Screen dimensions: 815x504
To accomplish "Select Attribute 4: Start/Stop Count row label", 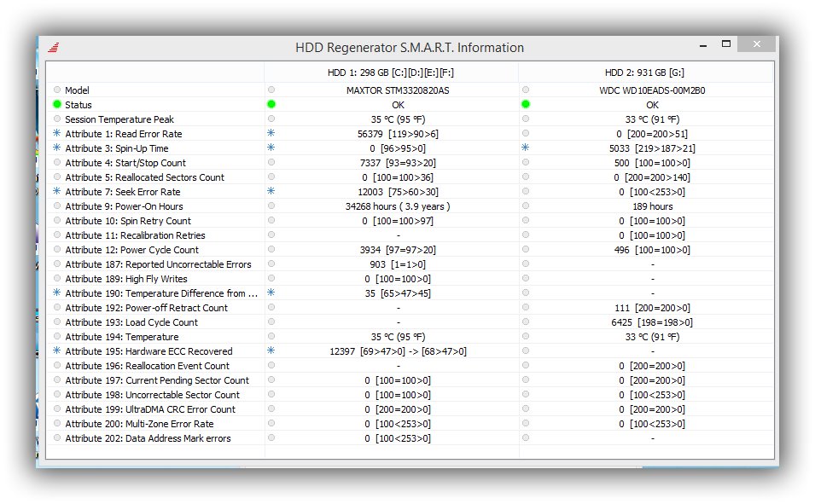I will [x=125, y=163].
